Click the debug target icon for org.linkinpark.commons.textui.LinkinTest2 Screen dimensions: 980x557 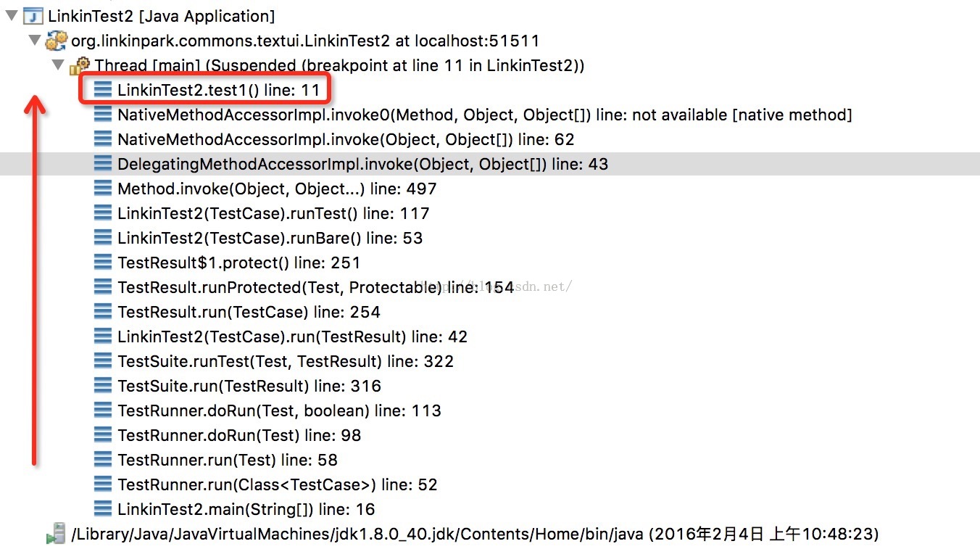coord(56,41)
